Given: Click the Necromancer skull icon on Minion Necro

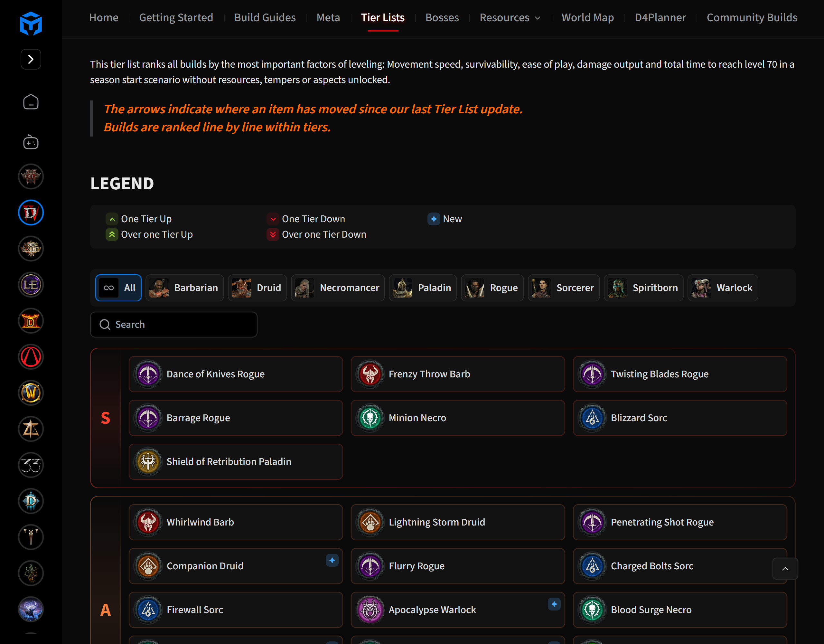Looking at the screenshot, I should (x=370, y=418).
